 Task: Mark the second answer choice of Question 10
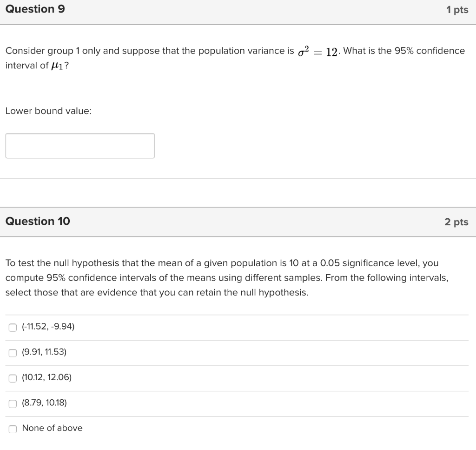coord(13,353)
